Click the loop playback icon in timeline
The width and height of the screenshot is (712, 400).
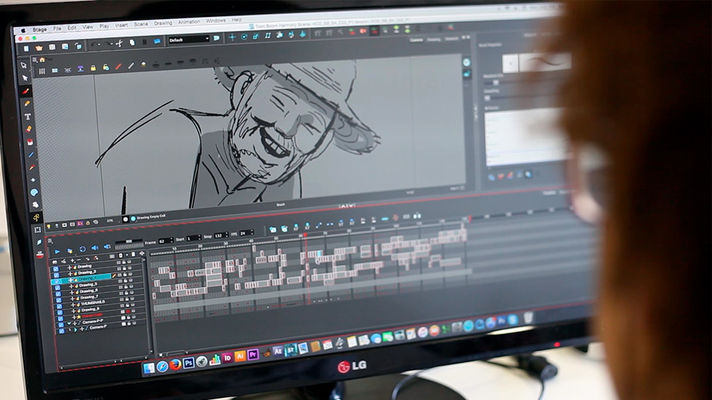coord(82,249)
